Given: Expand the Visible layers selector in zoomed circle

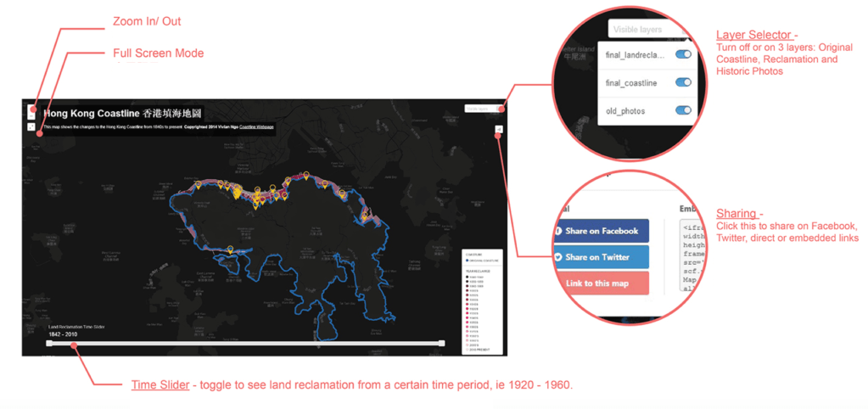Looking at the screenshot, I should (x=647, y=29).
